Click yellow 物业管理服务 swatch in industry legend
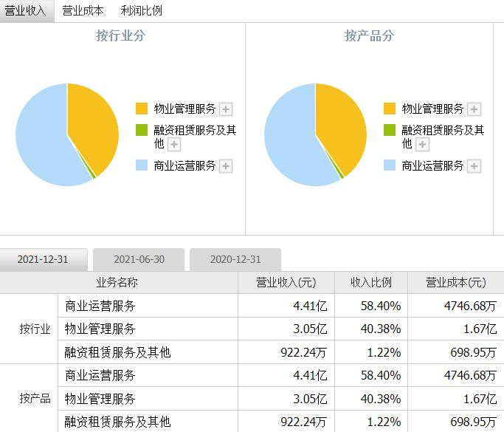504x432 pixels. pos(142,109)
